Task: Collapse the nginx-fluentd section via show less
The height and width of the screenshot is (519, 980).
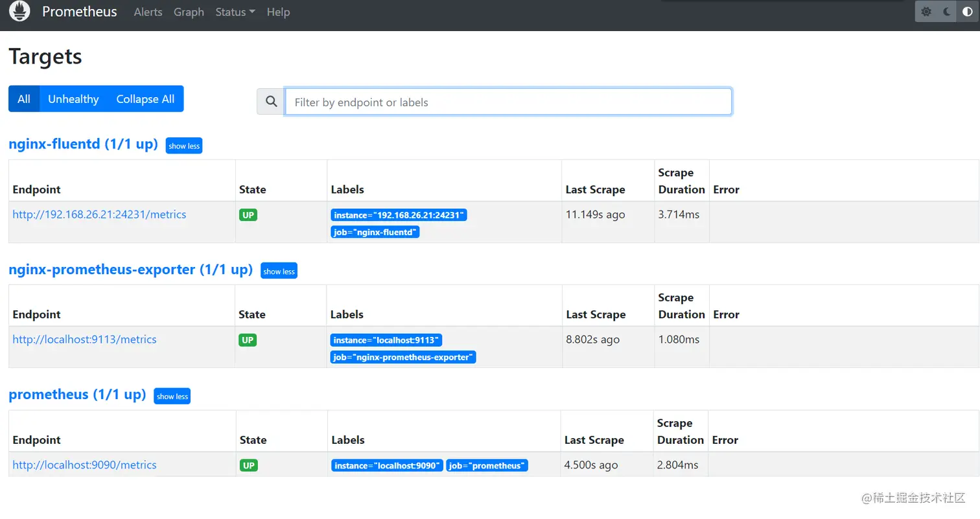Action: coord(183,146)
